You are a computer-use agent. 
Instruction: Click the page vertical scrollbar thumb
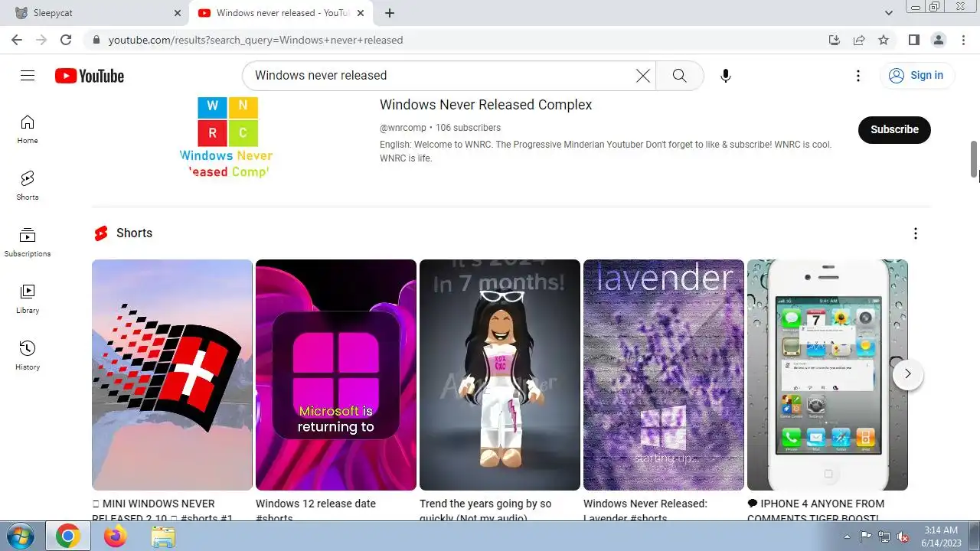[x=975, y=160]
